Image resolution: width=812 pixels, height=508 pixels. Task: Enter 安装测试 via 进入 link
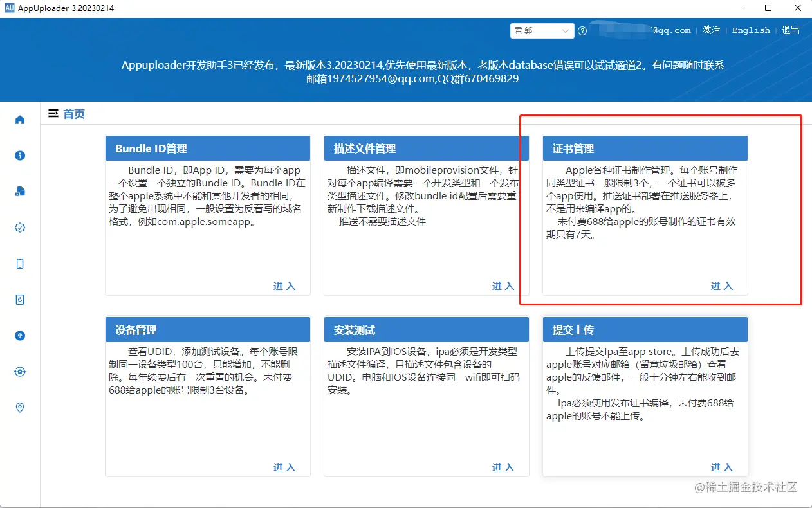point(503,467)
